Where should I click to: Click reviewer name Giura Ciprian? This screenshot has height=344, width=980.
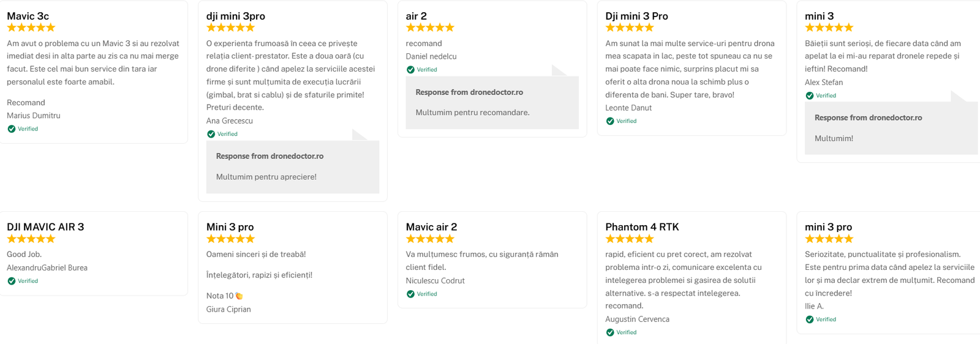(x=228, y=309)
